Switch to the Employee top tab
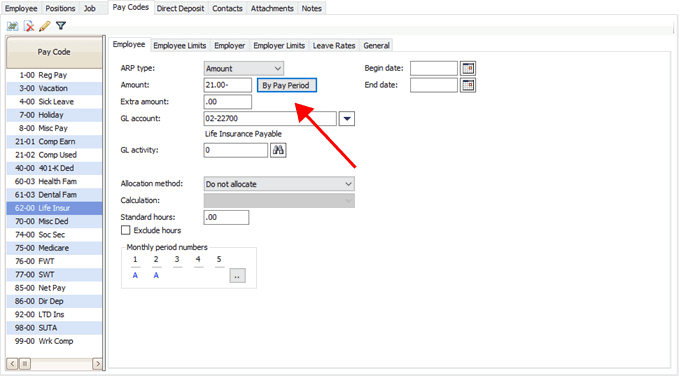Image resolution: width=679 pixels, height=376 pixels. (21, 8)
